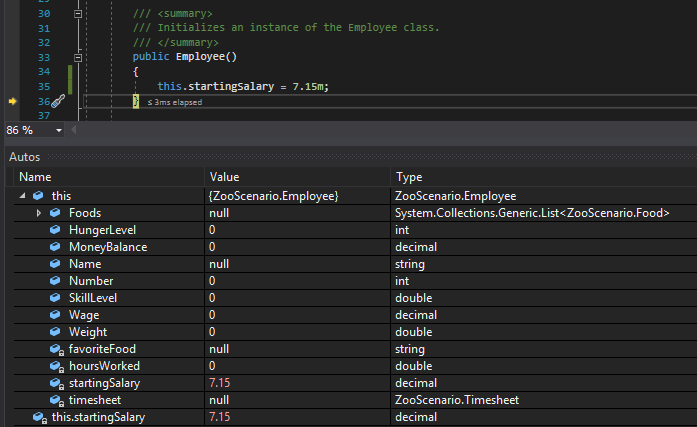697x427 pixels.
Task: Select the SkillLevel row in Autos
Action: click(90, 298)
